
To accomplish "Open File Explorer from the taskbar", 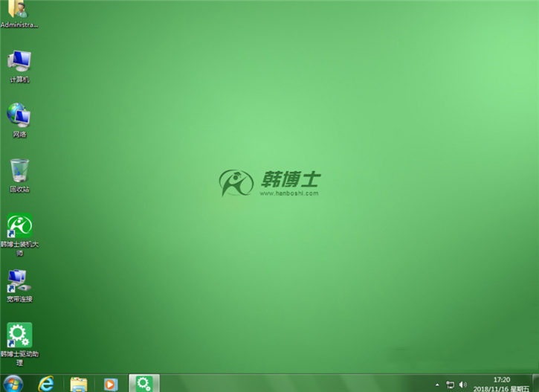I will tap(78, 384).
